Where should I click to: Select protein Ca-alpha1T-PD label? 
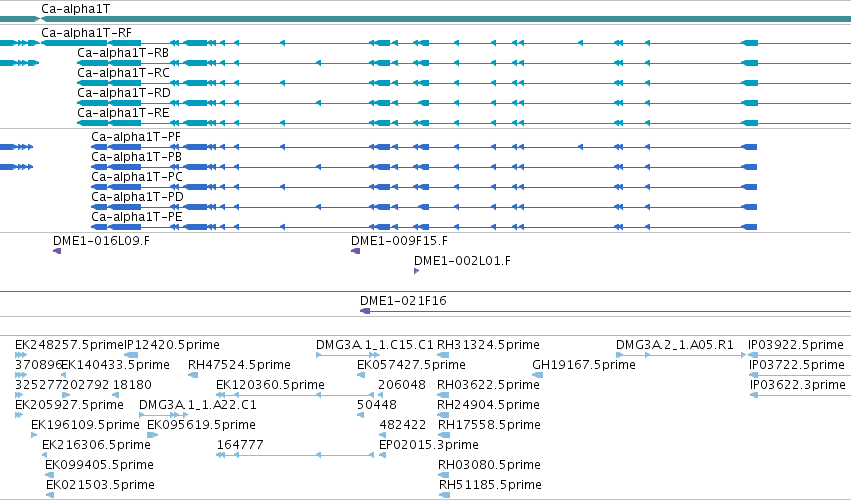pyautogui.click(x=137, y=197)
